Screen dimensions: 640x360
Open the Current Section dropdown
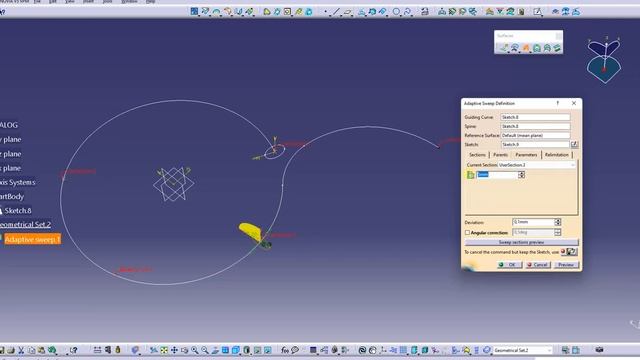coord(573,165)
